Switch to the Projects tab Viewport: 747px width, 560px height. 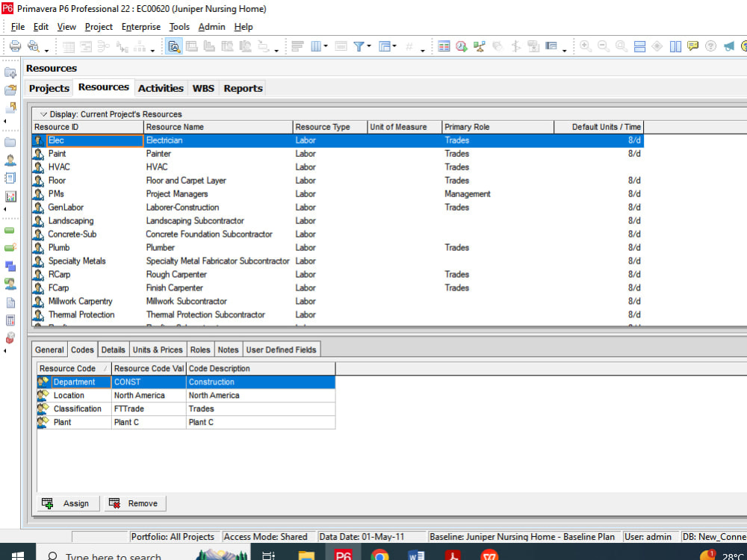pyautogui.click(x=49, y=88)
